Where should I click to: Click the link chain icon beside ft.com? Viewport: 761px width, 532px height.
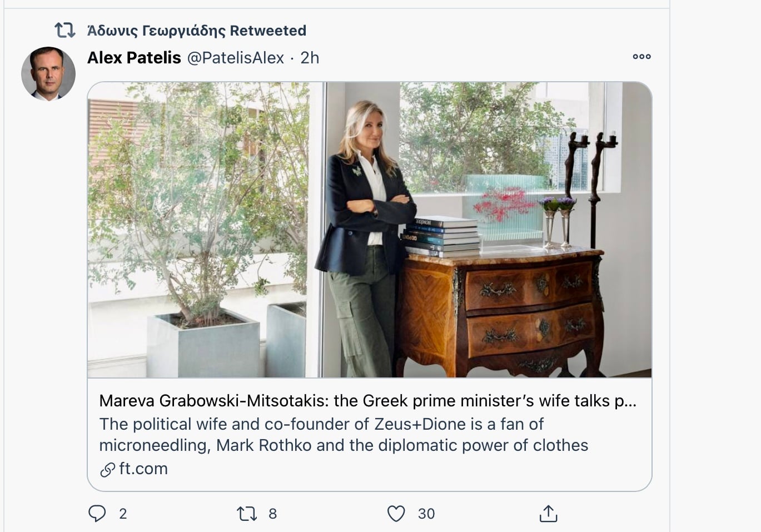(x=107, y=470)
